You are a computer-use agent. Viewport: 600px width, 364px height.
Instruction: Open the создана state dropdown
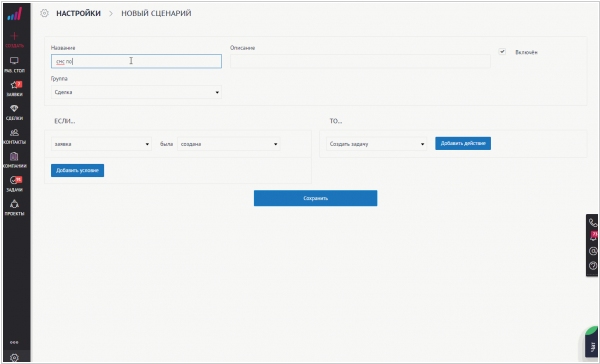coord(229,144)
